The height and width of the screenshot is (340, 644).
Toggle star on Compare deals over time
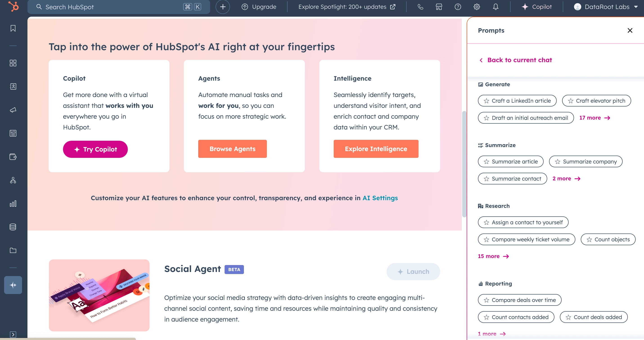(487, 300)
